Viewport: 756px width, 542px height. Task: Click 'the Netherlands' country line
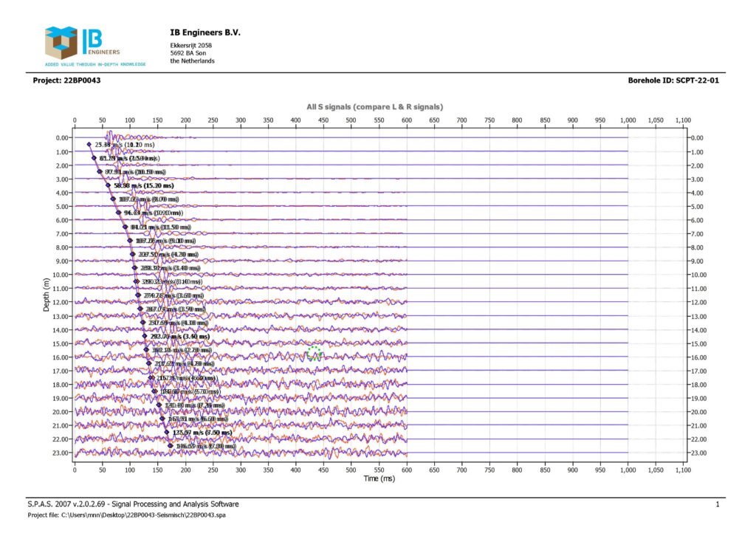(x=192, y=61)
